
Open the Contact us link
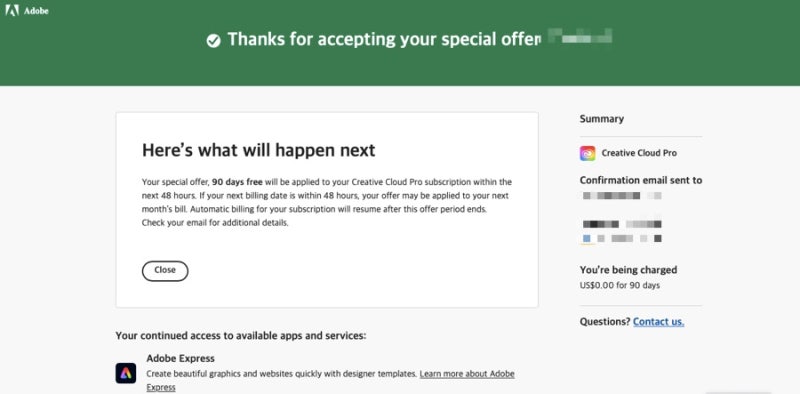coord(658,322)
